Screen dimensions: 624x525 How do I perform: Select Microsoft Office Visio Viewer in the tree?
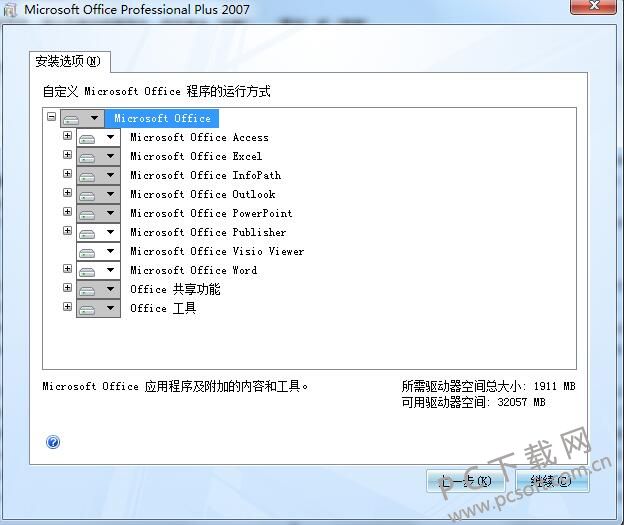click(217, 252)
